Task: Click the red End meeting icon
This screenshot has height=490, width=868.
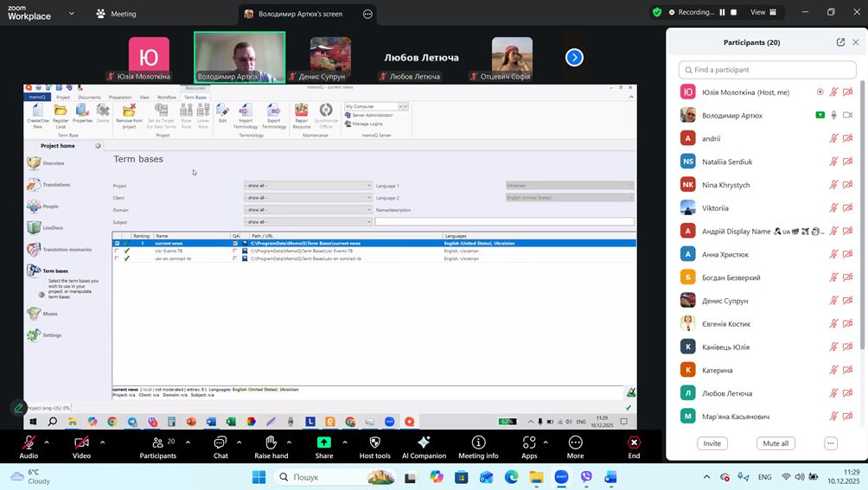Action: point(634,442)
